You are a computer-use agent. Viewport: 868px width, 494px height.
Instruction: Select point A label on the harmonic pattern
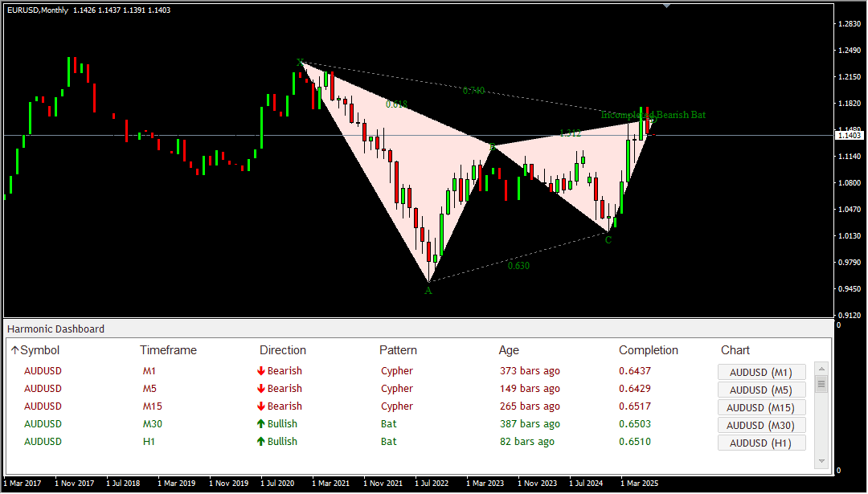(x=428, y=291)
